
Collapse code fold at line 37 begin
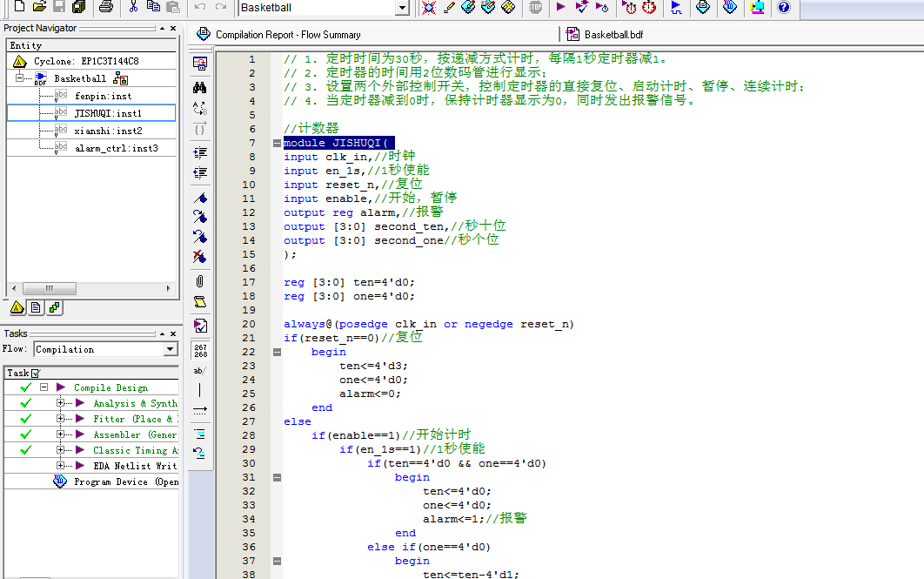click(277, 562)
